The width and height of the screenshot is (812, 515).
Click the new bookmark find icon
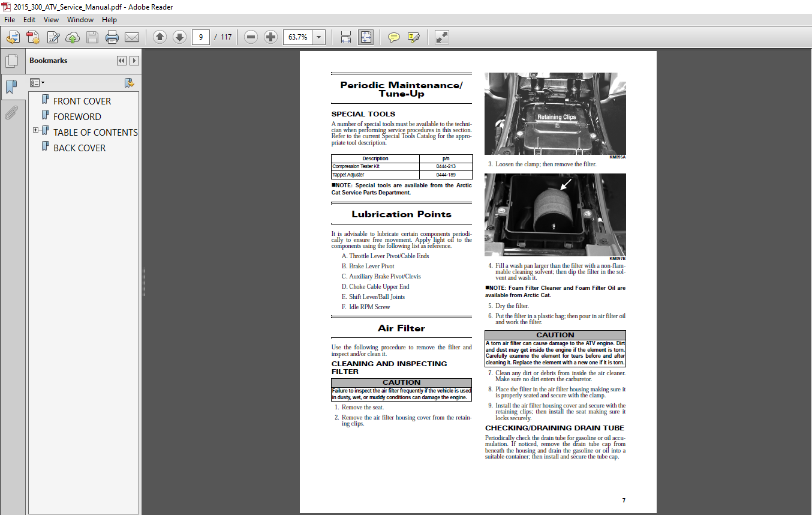pyautogui.click(x=129, y=83)
